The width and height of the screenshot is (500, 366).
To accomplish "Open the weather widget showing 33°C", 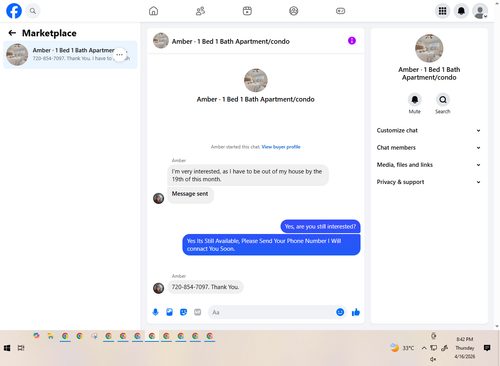I will point(402,348).
